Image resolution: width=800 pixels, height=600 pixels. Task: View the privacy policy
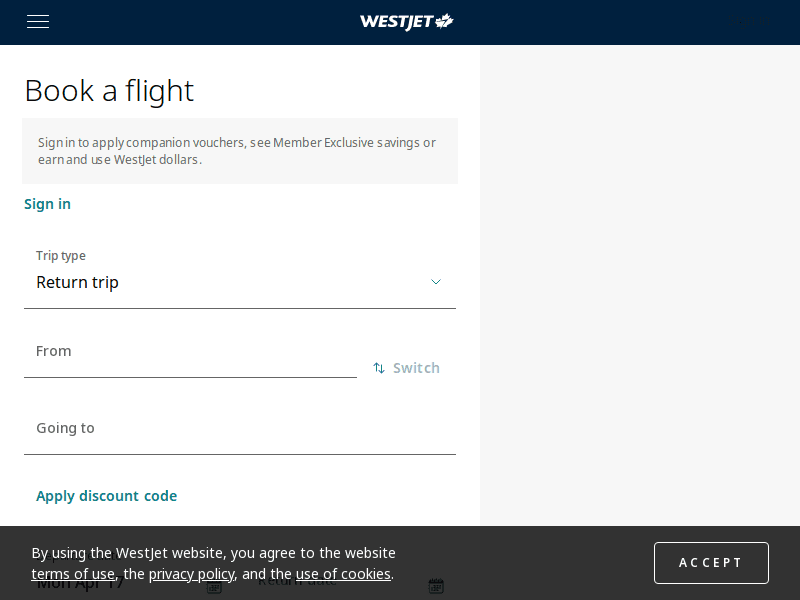click(x=191, y=573)
